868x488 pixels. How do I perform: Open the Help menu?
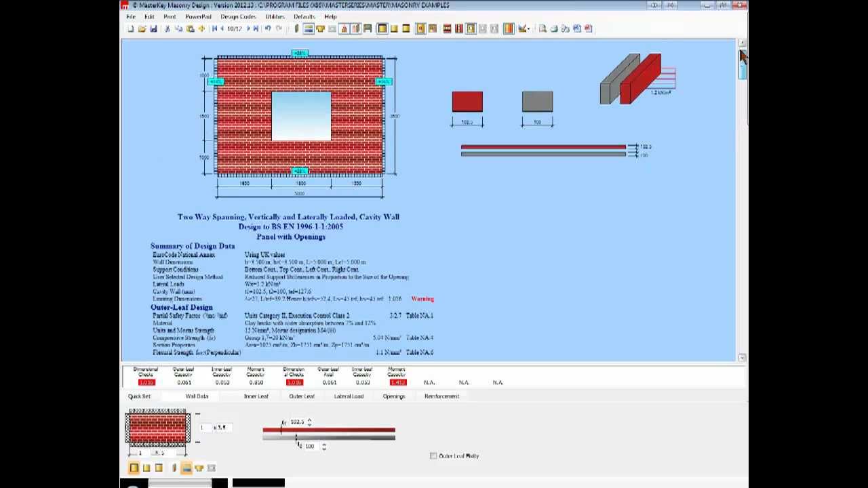(x=330, y=16)
